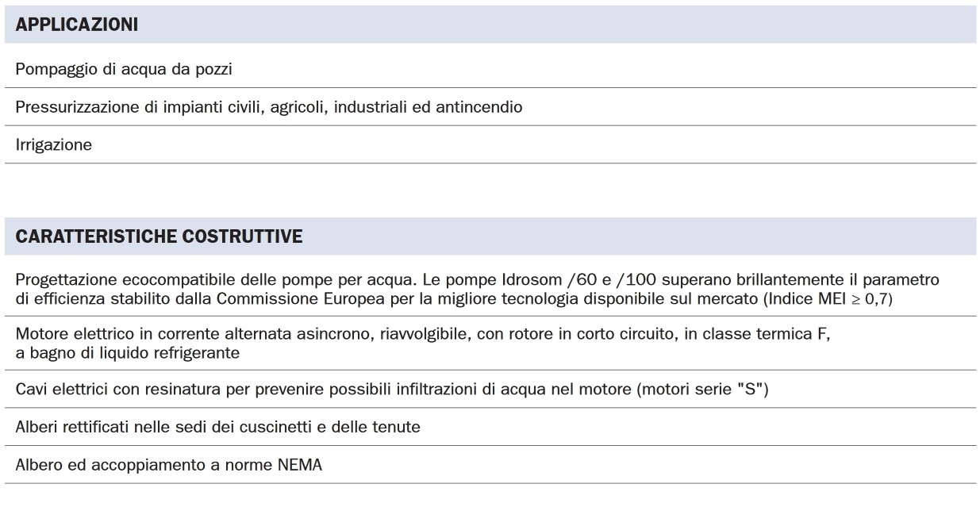The height and width of the screenshot is (507, 980).
Task: Select the Irrigazione row
Action: click(54, 145)
